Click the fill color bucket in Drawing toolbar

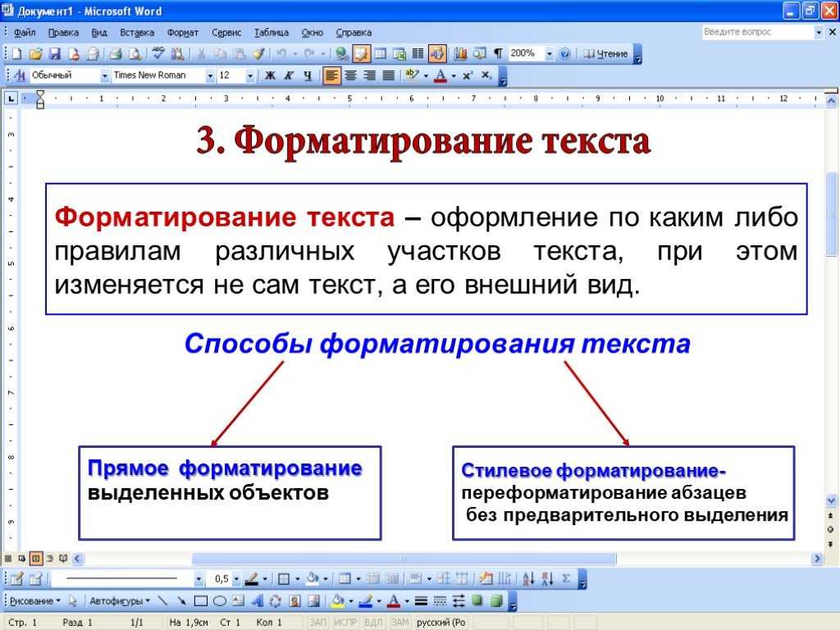pyautogui.click(x=337, y=601)
